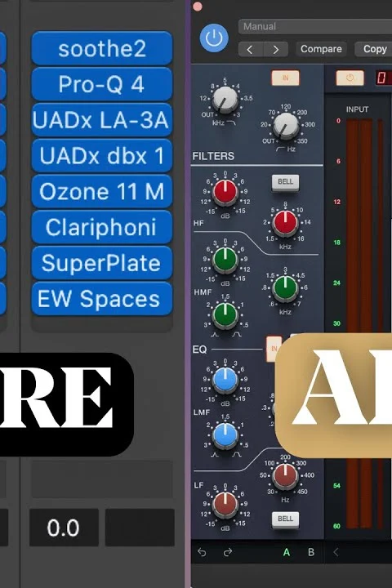Toggle the filters IN switch
Viewport: 392px width, 588px height.
pos(286,78)
